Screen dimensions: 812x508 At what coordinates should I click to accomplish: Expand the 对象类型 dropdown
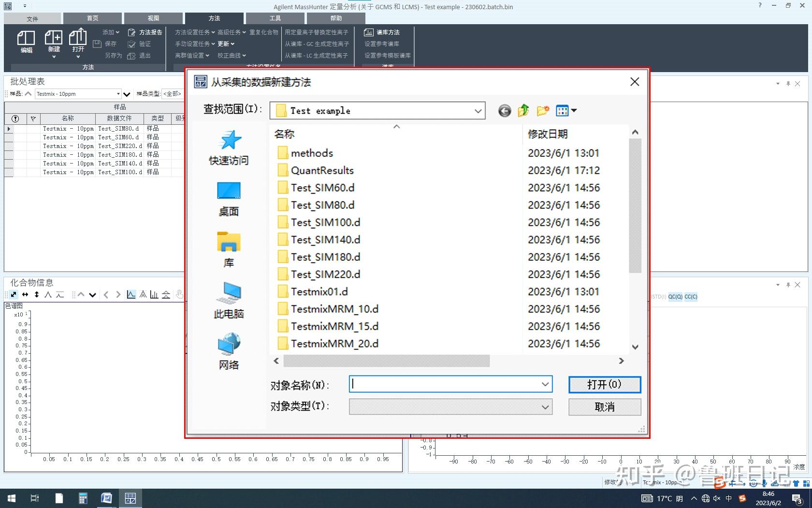545,407
